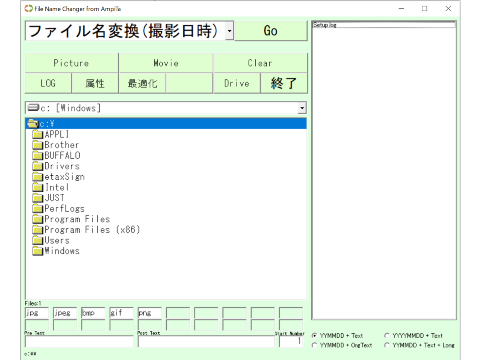Click the Post Text input field

[206, 341]
